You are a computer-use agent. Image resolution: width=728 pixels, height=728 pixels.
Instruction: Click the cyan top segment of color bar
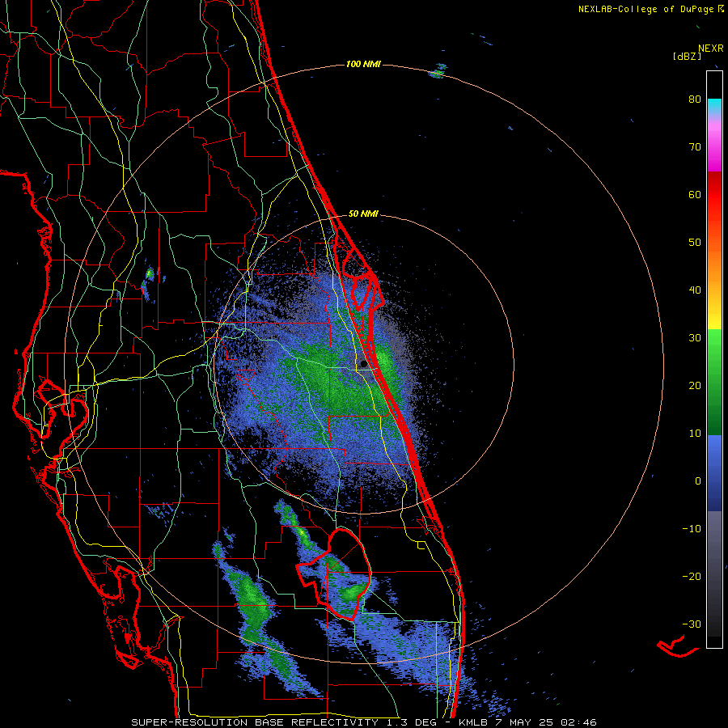[714, 106]
